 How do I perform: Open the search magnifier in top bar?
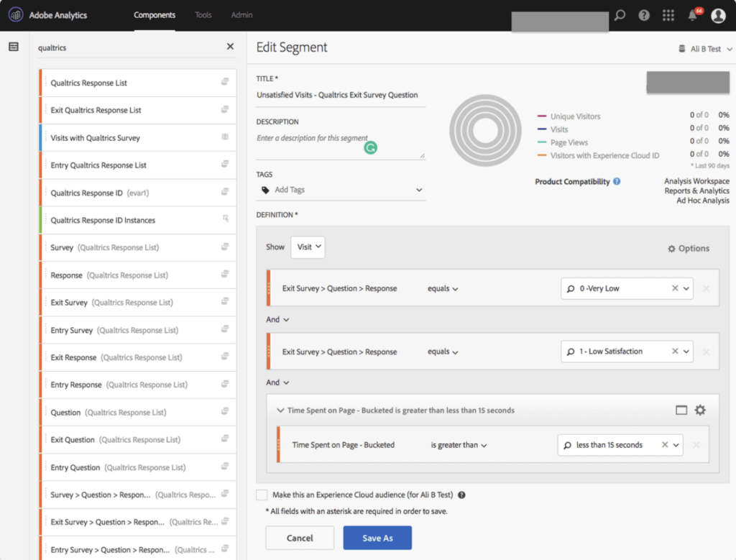click(620, 15)
